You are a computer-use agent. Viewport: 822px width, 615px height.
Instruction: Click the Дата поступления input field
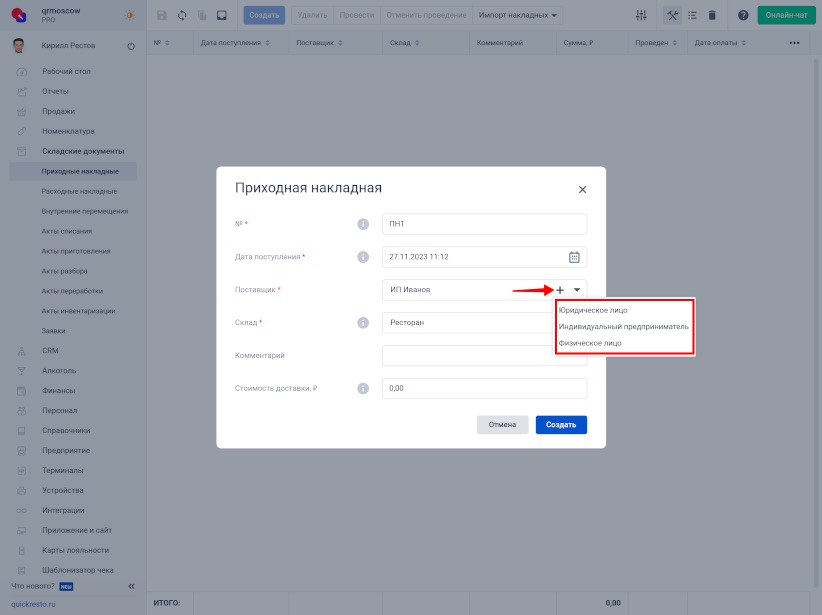tap(484, 257)
